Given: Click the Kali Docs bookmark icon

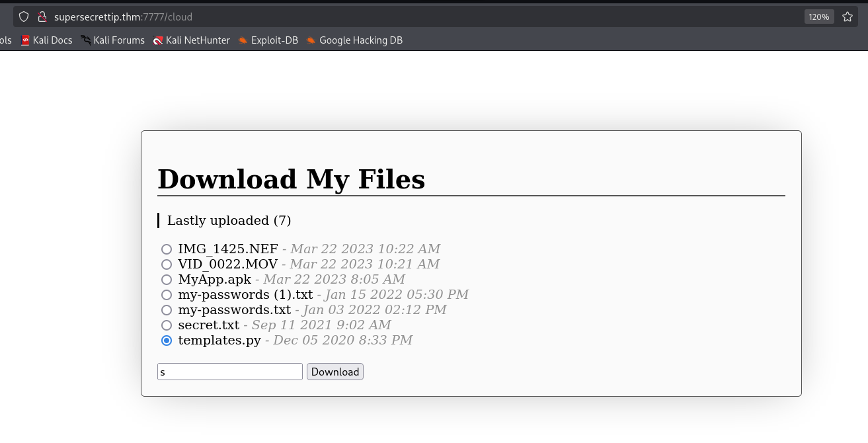Looking at the screenshot, I should (x=26, y=40).
